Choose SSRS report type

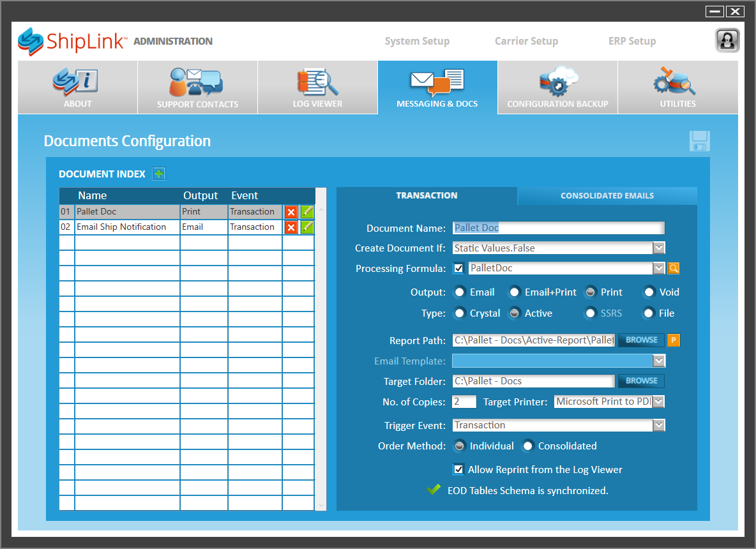[x=590, y=313]
